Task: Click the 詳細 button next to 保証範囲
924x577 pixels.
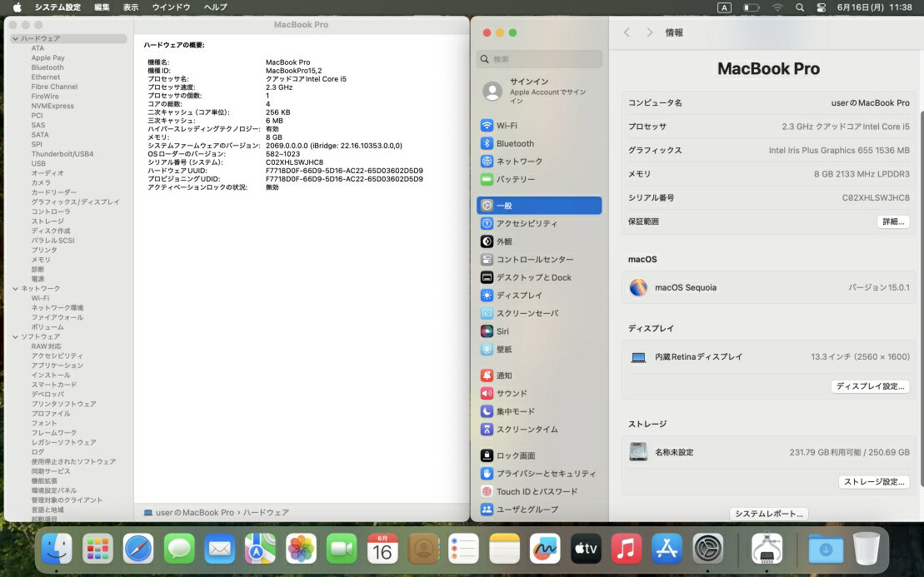Action: point(892,221)
